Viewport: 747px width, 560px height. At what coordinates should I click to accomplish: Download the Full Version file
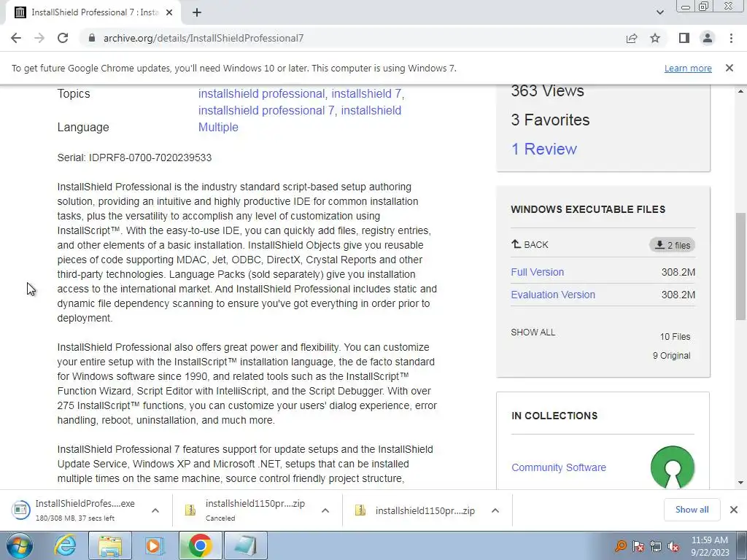[538, 272]
